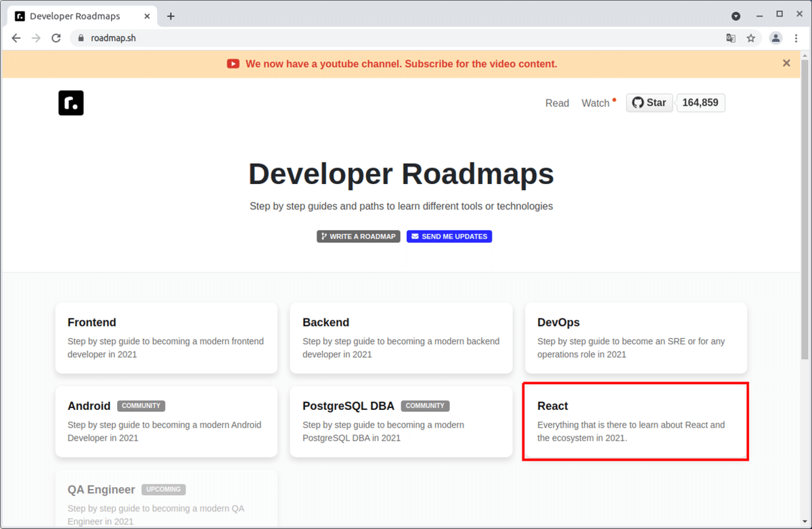The width and height of the screenshot is (812, 529).
Task: Click the bookmark star icon
Action: (x=751, y=39)
